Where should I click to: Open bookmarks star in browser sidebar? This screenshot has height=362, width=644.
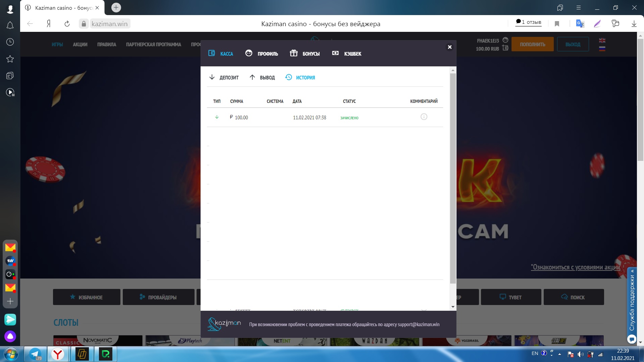(10, 59)
